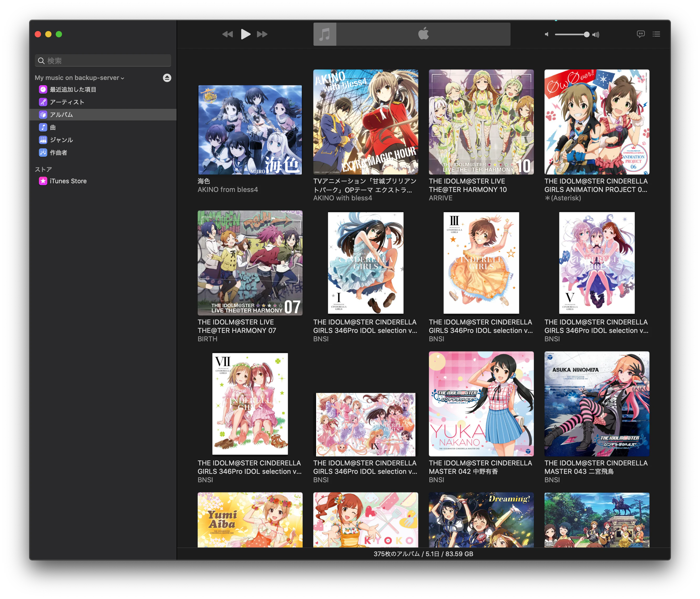Open the 346Pro IDOL selection I cover

click(366, 263)
